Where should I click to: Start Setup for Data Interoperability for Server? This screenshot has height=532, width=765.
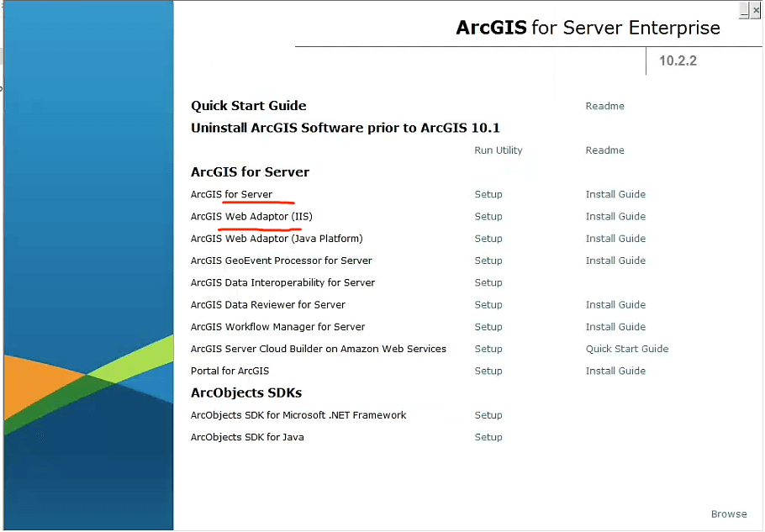point(488,283)
